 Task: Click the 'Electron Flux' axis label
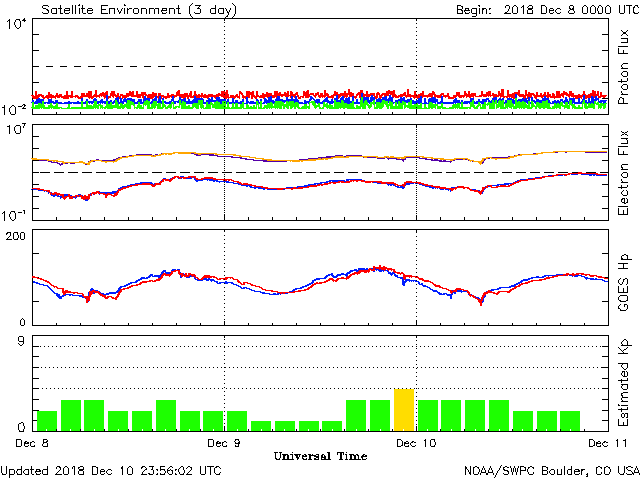tap(623, 173)
